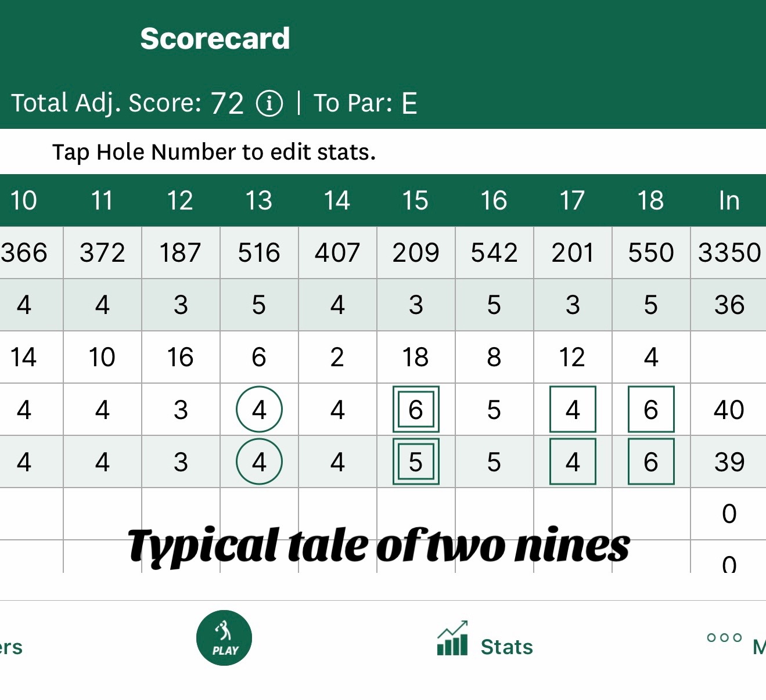
Task: Tap the Scorecard title
Action: point(215,39)
